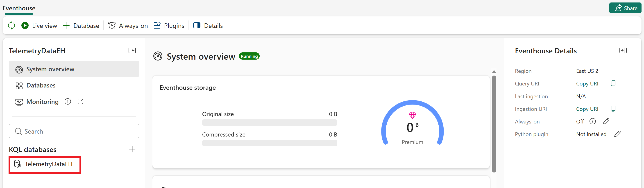Click the vertical scrollbar thumb
The image size is (644, 188).
494,124
